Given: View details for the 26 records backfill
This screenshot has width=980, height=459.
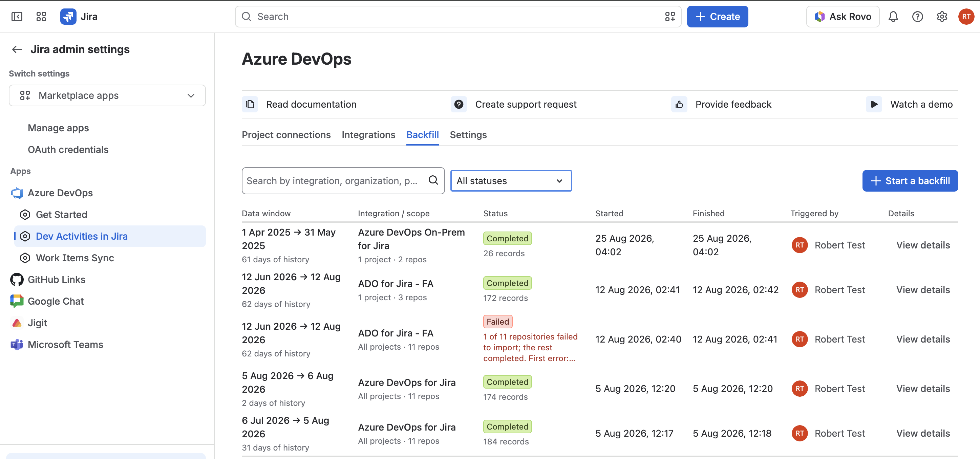Looking at the screenshot, I should [923, 245].
